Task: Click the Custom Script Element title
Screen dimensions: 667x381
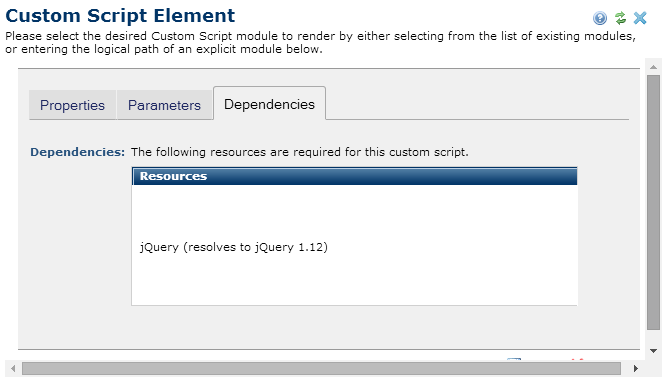Action: [x=120, y=16]
